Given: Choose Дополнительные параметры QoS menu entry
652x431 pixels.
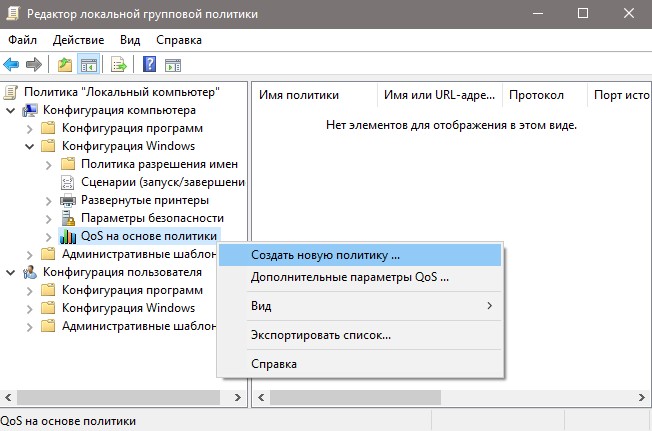Looking at the screenshot, I should click(x=360, y=277).
